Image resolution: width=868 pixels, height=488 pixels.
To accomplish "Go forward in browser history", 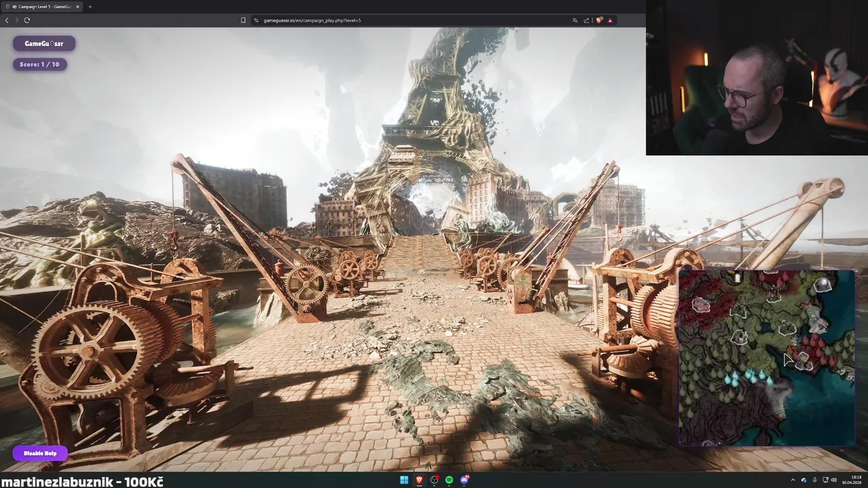I will (17, 20).
